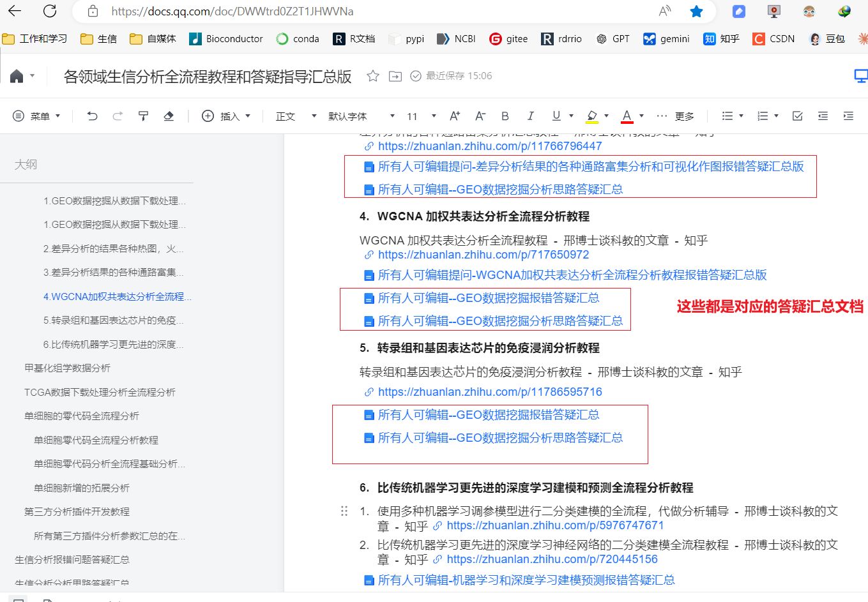
Task: Click the saved status checkmark icon
Action: coord(416,76)
